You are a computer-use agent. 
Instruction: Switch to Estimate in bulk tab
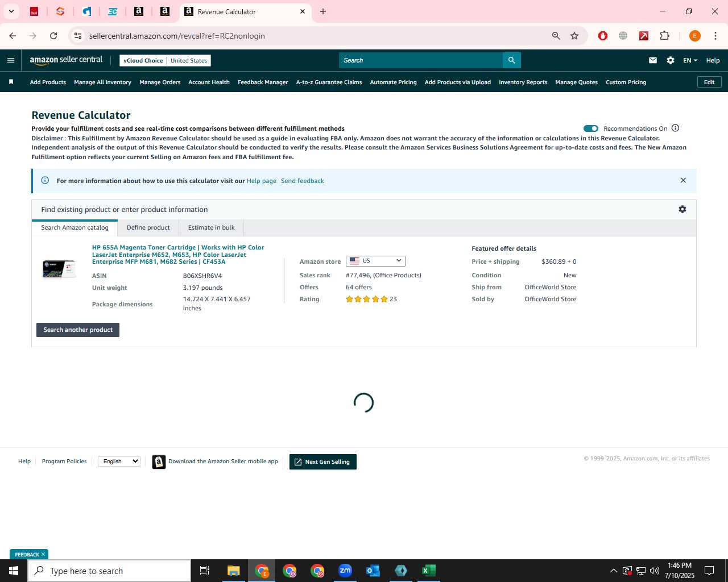[211, 227]
